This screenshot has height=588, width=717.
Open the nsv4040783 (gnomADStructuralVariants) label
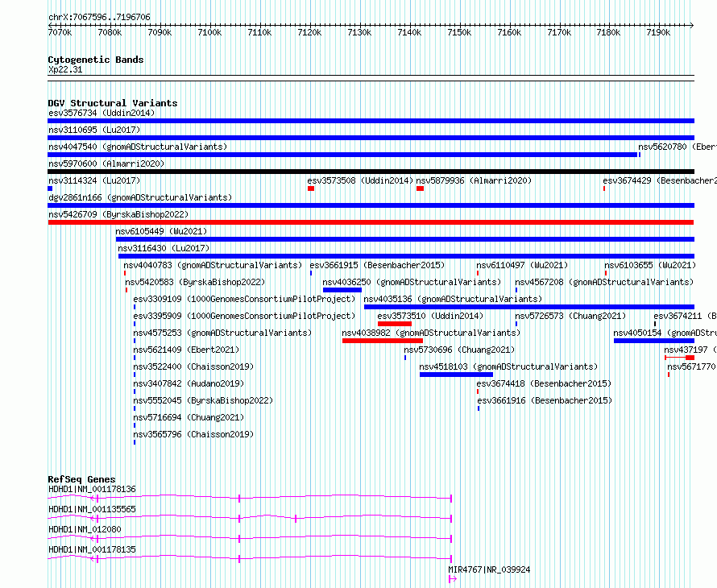coord(213,265)
